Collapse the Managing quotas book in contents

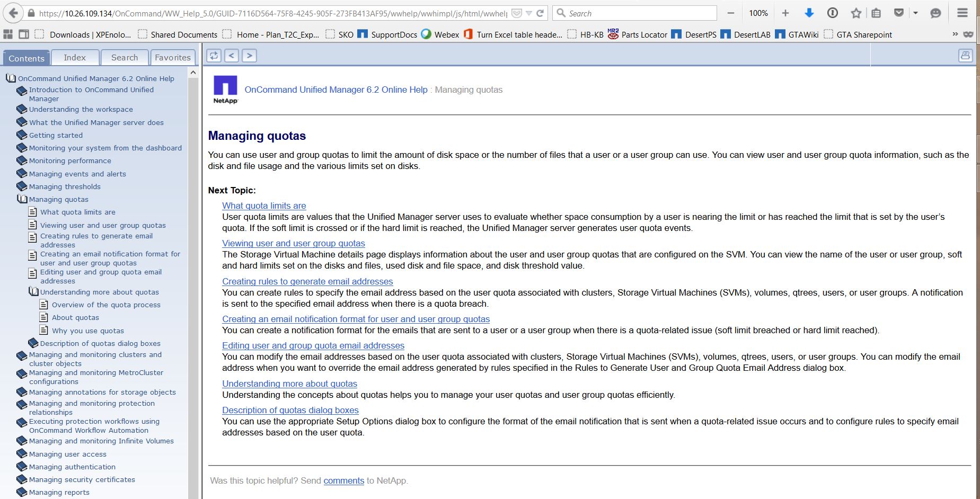(x=22, y=199)
